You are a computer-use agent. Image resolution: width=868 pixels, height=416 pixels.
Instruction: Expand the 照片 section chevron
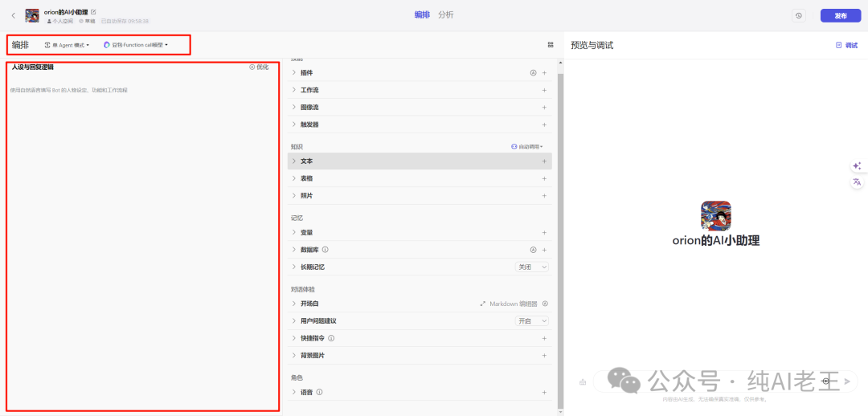pos(294,196)
